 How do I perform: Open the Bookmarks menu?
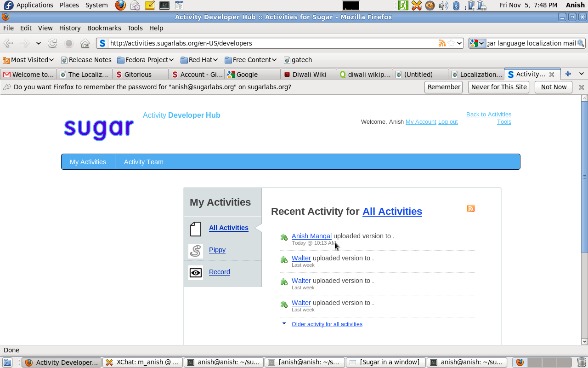(x=104, y=28)
